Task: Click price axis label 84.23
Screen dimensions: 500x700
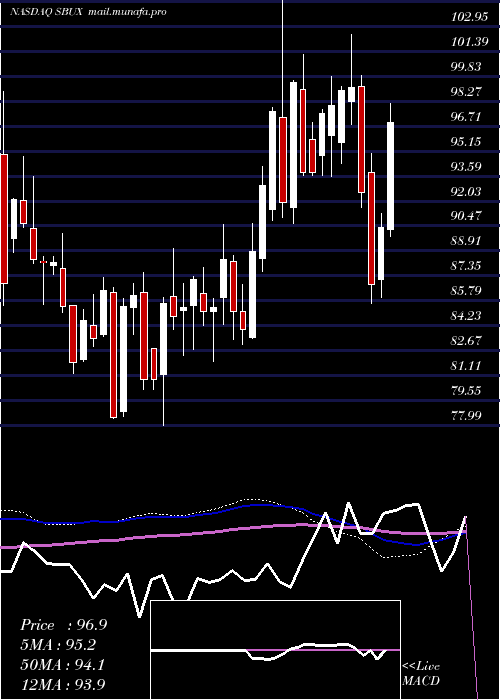Action: pyautogui.click(x=467, y=316)
